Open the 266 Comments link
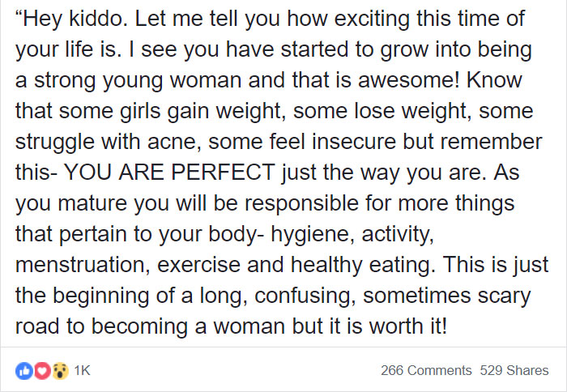The width and height of the screenshot is (567, 392). pos(426,370)
